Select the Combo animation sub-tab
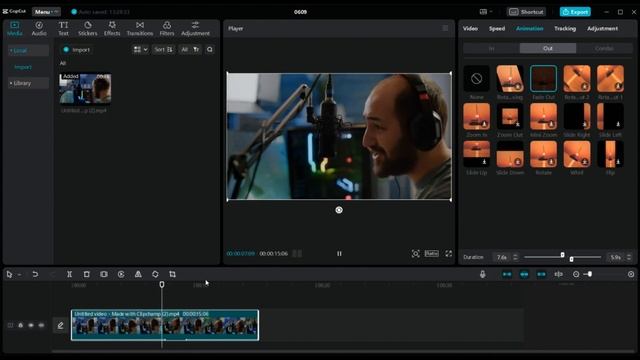 tap(604, 49)
